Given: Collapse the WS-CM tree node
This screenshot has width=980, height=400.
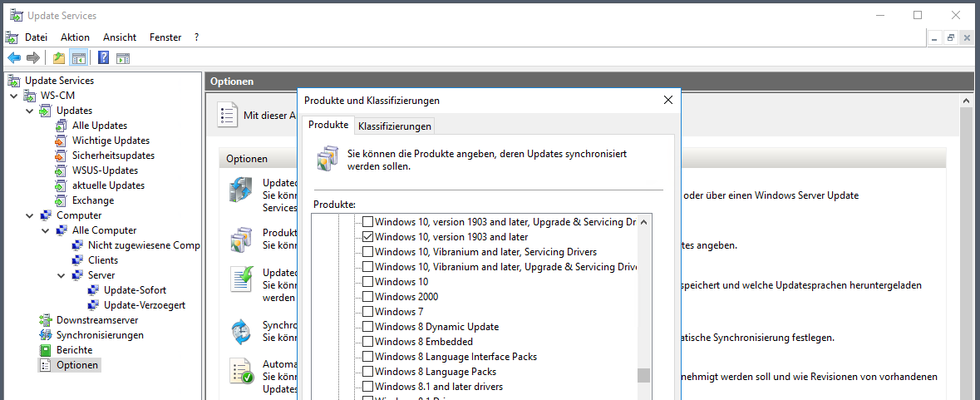Looking at the screenshot, I should click(14, 96).
